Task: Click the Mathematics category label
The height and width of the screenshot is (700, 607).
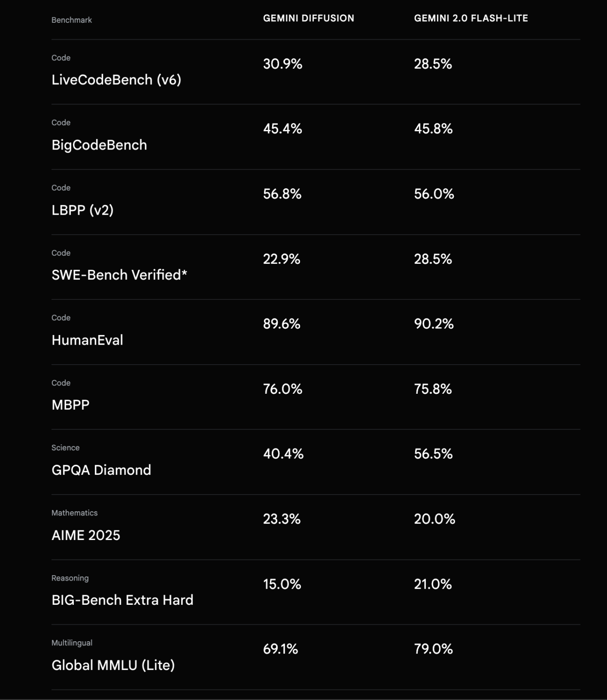Action: click(74, 513)
